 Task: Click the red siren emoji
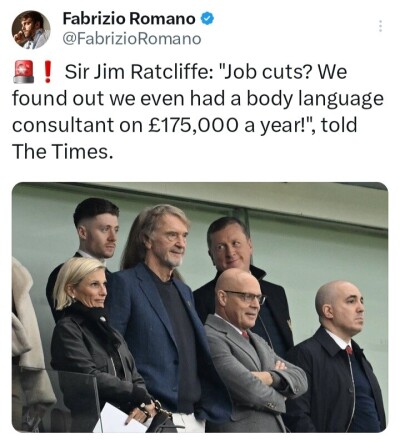(23, 71)
